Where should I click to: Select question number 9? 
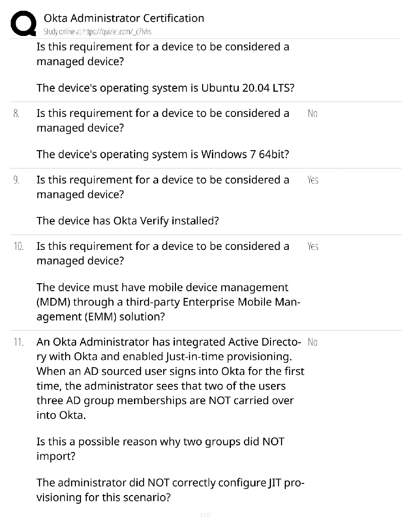(x=16, y=180)
